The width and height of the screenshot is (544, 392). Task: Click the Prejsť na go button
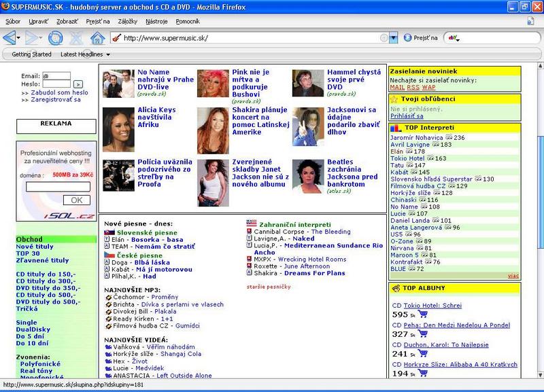pyautogui.click(x=420, y=38)
